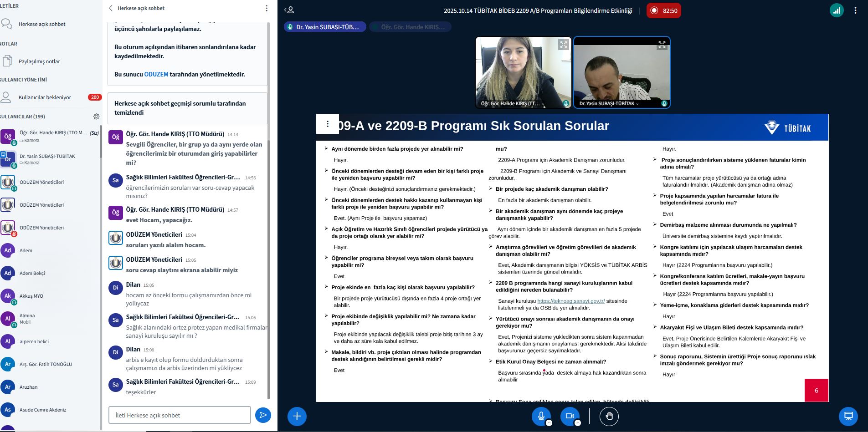Open the presentation options three-dot menu

click(x=327, y=124)
